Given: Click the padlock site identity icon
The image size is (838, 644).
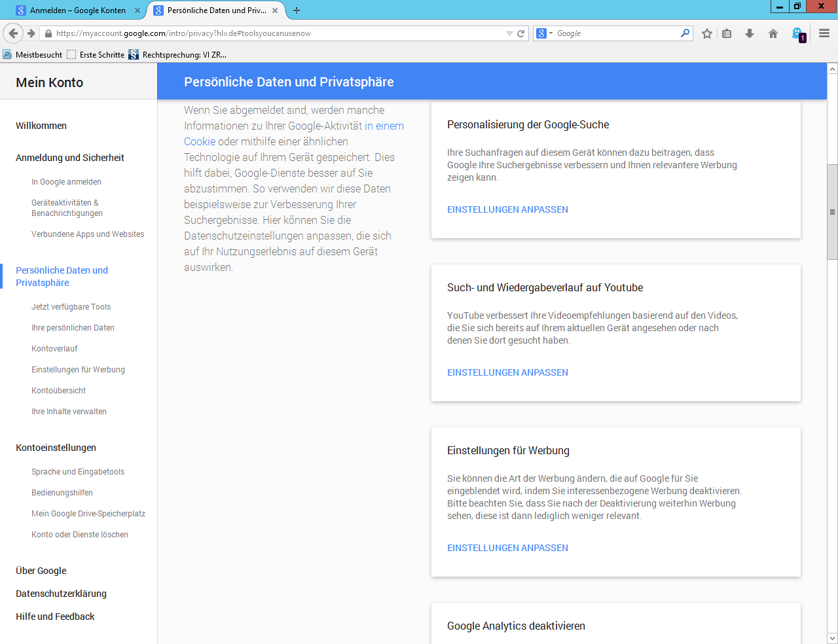Looking at the screenshot, I should coord(48,33).
